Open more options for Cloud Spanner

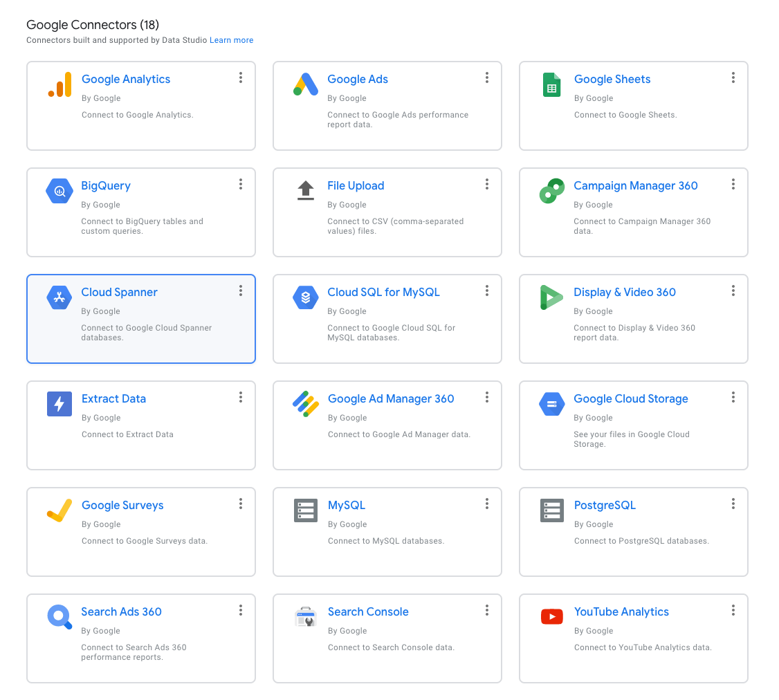click(241, 291)
